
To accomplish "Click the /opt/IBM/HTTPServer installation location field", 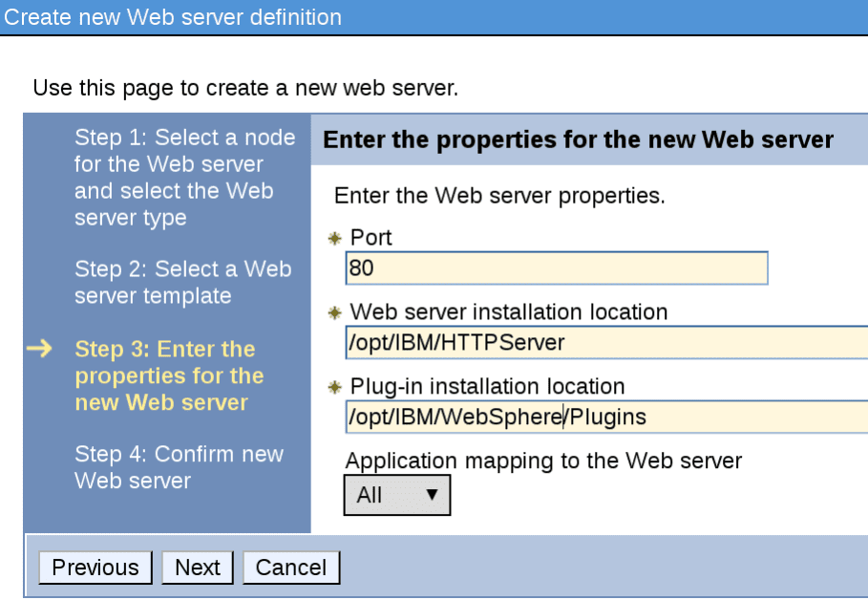I will 605,343.
